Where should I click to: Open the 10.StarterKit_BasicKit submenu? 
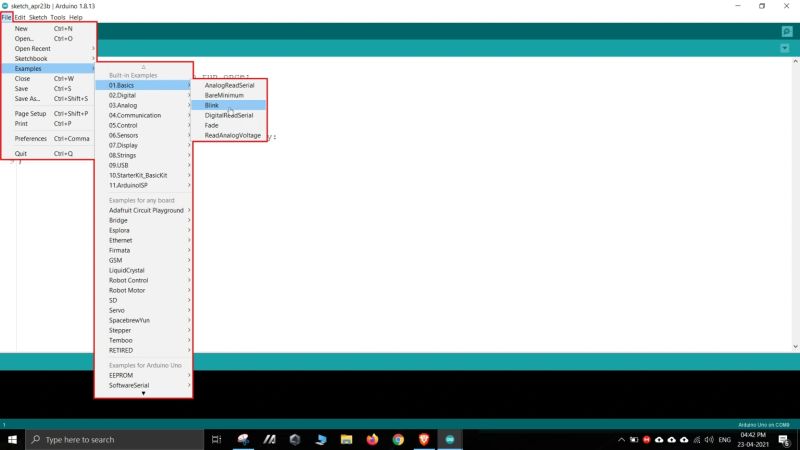143,175
